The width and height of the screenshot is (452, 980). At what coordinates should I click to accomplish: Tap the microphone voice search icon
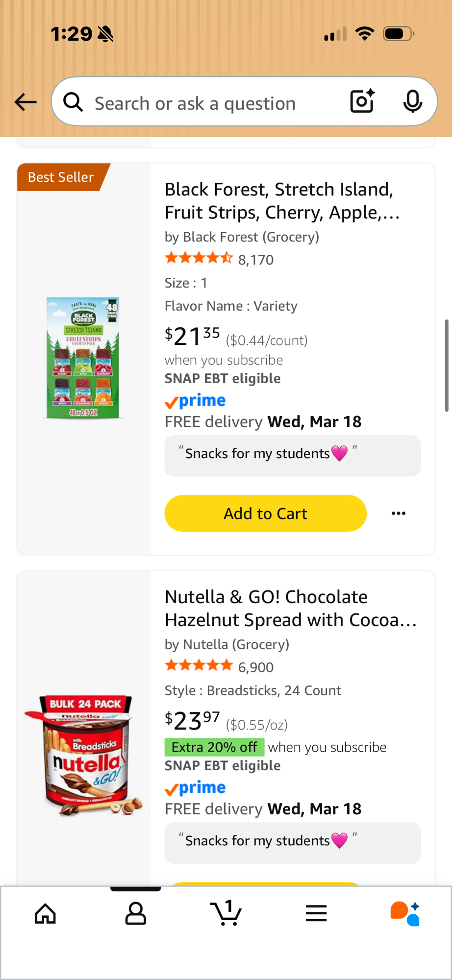pos(412,101)
